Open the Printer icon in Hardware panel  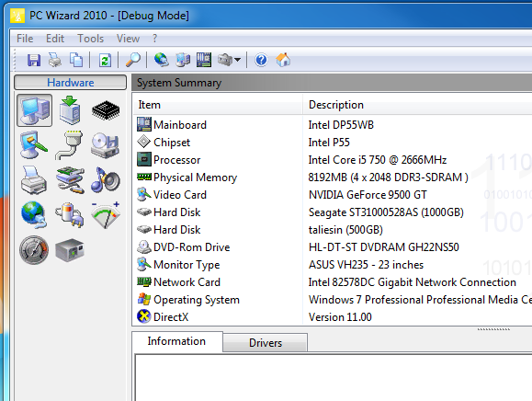[x=34, y=180]
